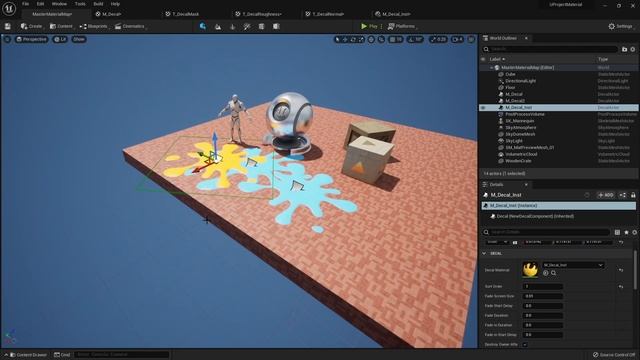Close the World Outliner tab

pyautogui.click(x=526, y=38)
